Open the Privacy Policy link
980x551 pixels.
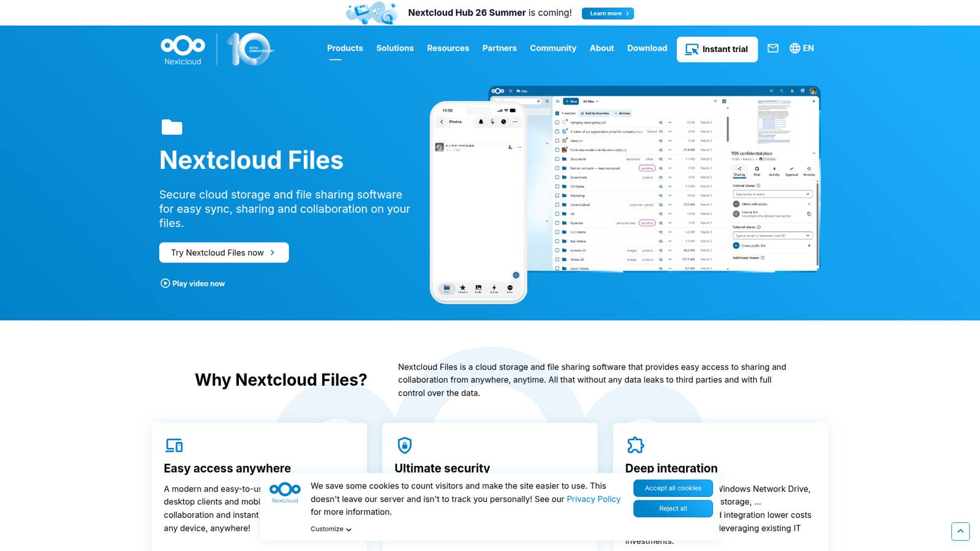tap(594, 499)
